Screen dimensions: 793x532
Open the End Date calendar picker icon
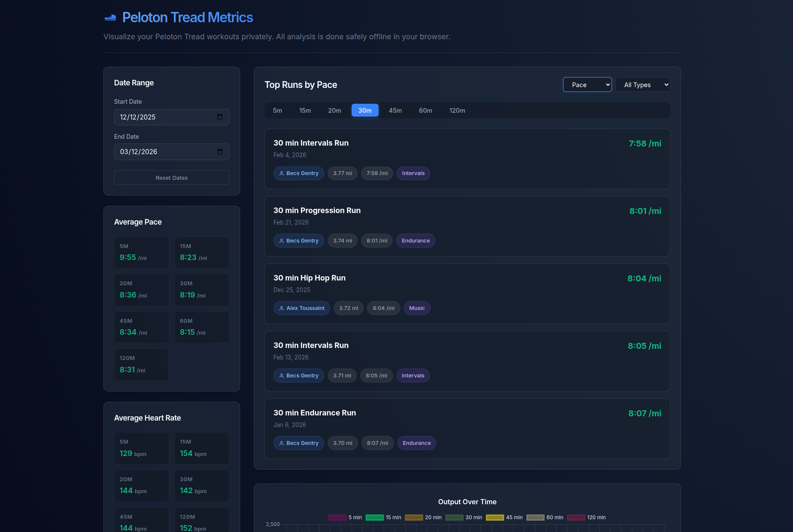(x=220, y=152)
